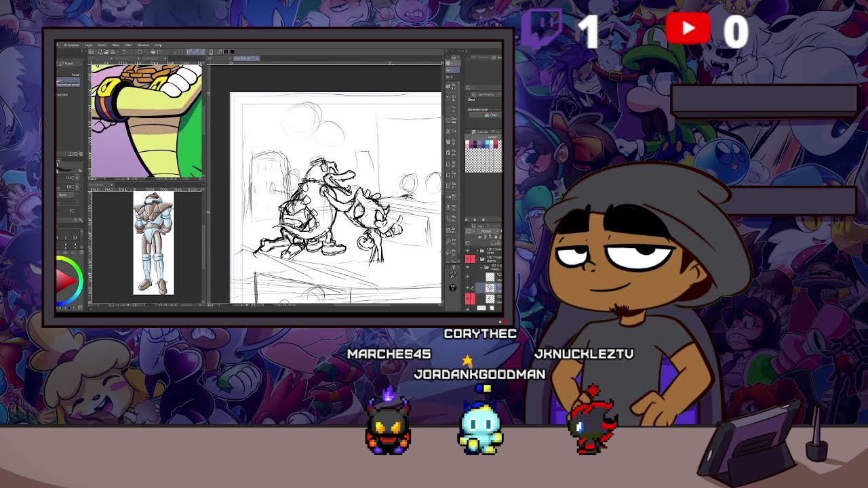Click the YouTube logo in stream overlay
868x488 pixels.
(x=688, y=28)
